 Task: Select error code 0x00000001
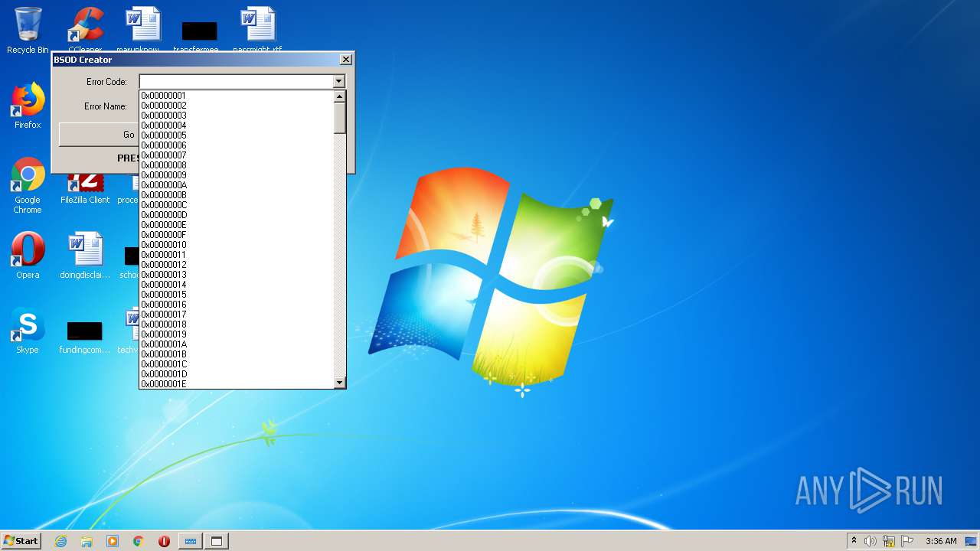237,96
